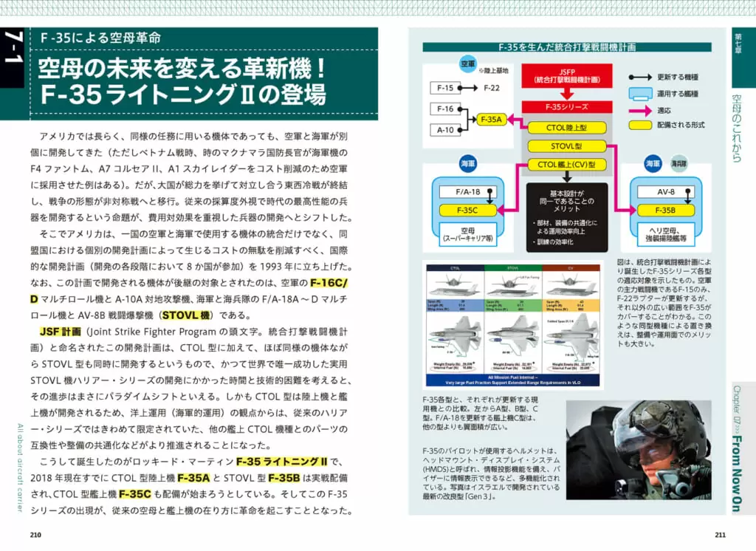Click the page number 211
The width and height of the screenshot is (756, 551).
click(720, 535)
